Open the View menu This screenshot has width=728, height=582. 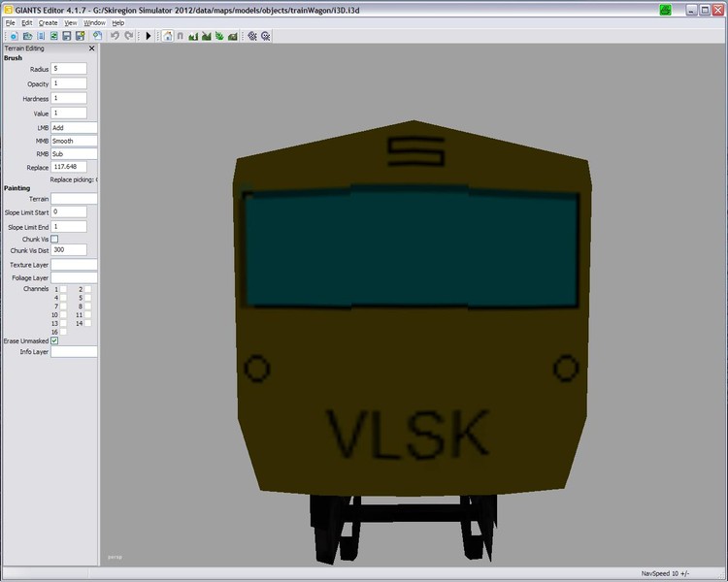71,22
